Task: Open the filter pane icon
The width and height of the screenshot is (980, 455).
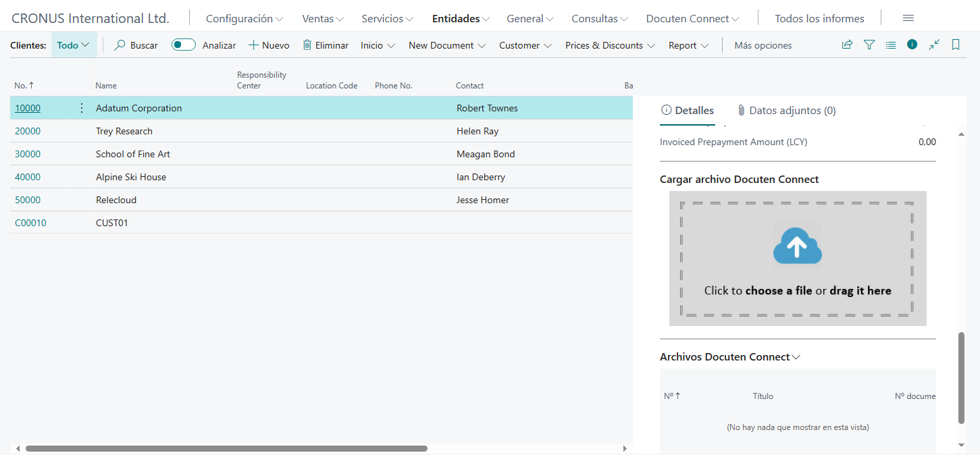Action: (x=869, y=45)
